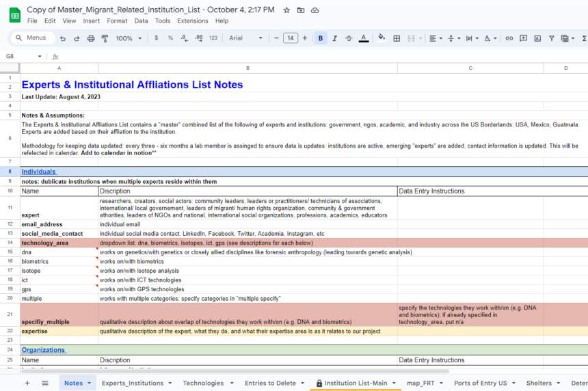This screenshot has height=391, width=588.
Task: Open text wrapping dropdown
Action: (x=472, y=38)
